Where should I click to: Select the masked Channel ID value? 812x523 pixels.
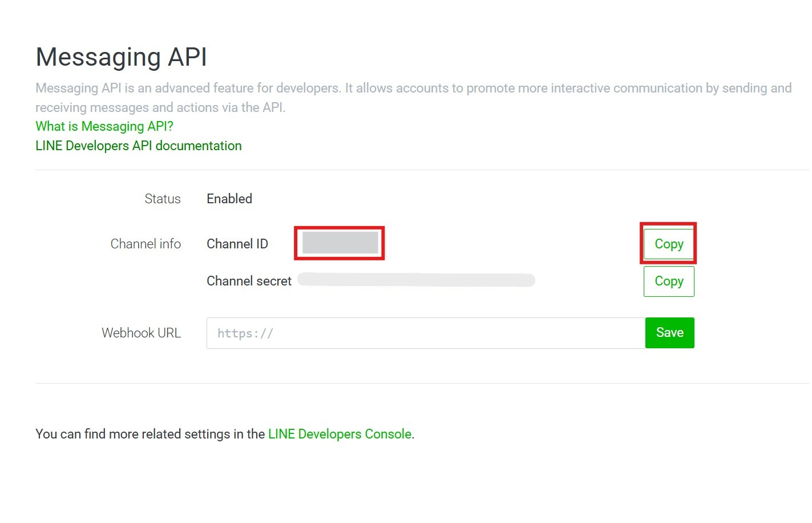(340, 243)
